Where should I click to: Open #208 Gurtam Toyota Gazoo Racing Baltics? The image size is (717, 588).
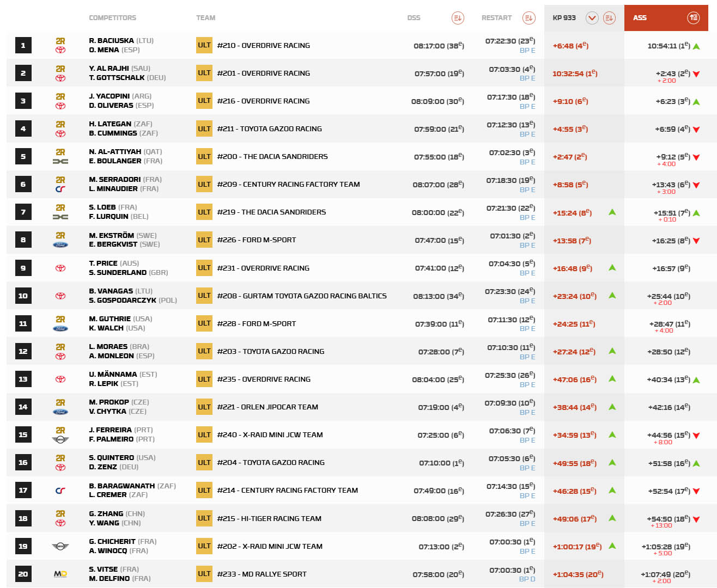pos(302,296)
